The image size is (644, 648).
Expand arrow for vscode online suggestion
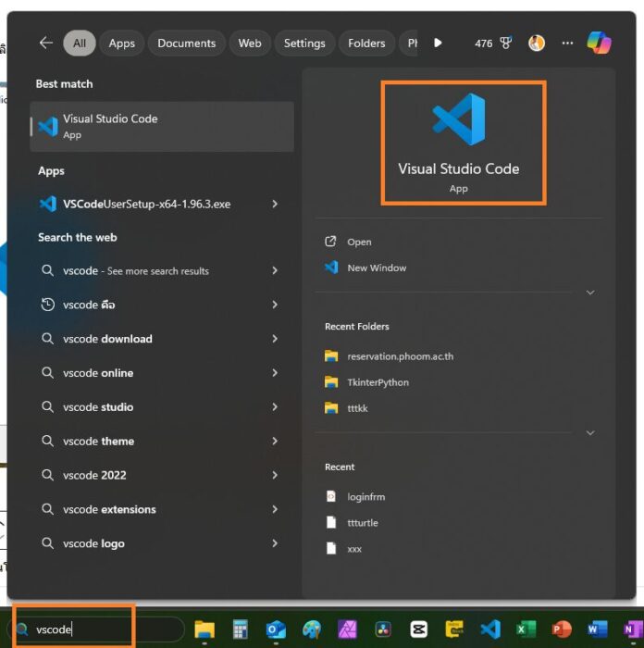(x=275, y=373)
